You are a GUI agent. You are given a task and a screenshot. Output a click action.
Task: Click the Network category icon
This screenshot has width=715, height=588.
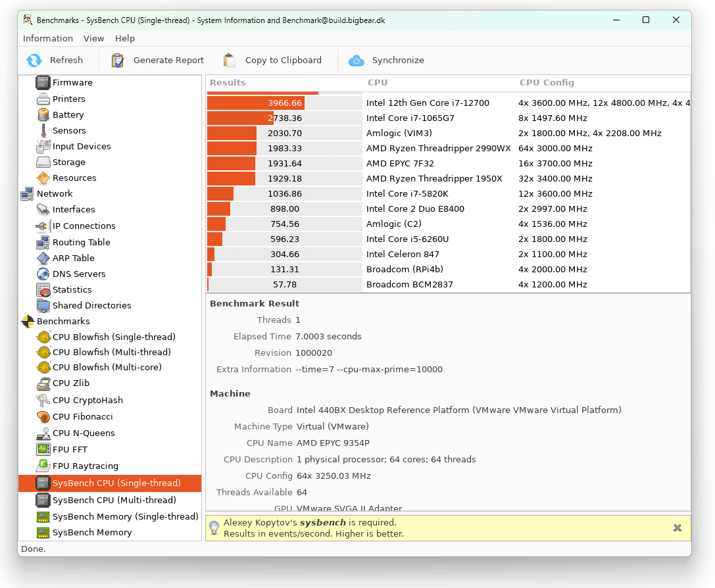click(x=28, y=194)
